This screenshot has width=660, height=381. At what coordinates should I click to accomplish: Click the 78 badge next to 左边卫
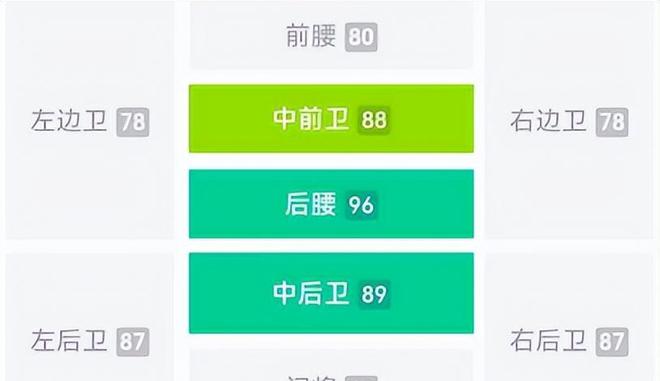[x=133, y=122]
